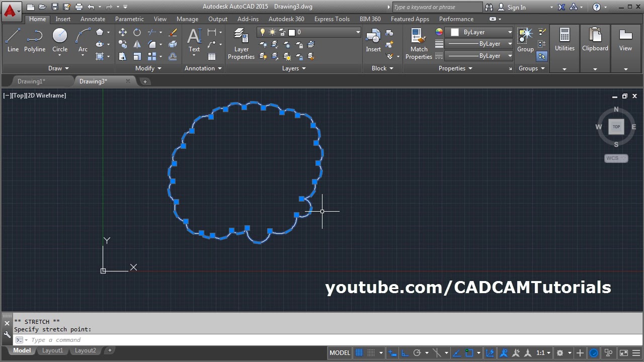Screen dimensions: 644x362
Task: Select the Polyline tool
Action: point(35,40)
